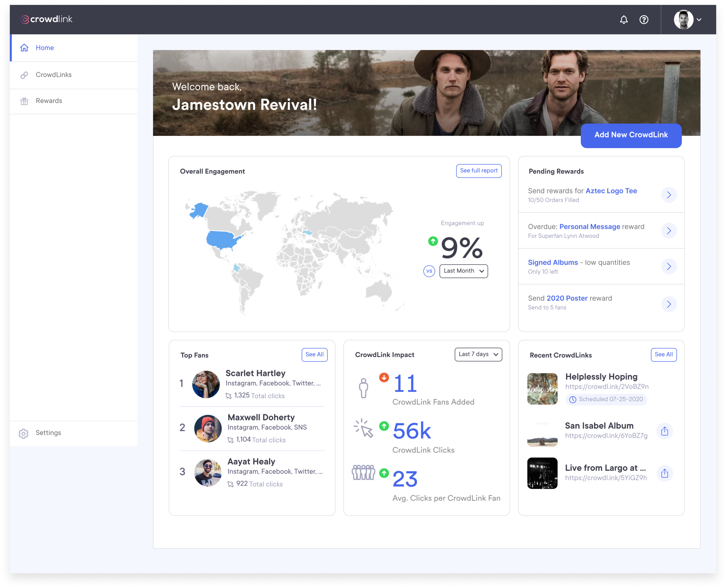Open Settings in the sidebar
Image resolution: width=726 pixels, height=588 pixels.
tap(48, 433)
